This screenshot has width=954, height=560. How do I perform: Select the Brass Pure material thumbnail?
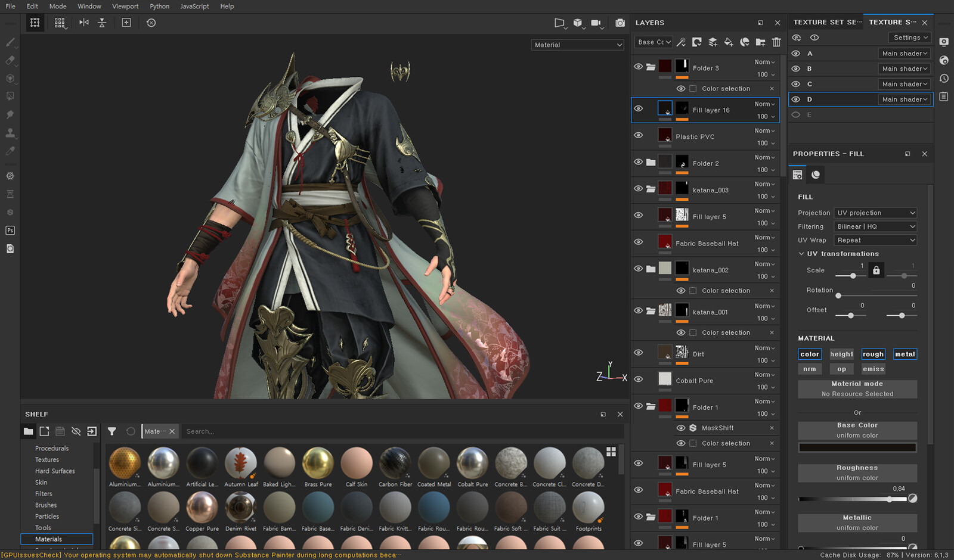click(x=318, y=463)
